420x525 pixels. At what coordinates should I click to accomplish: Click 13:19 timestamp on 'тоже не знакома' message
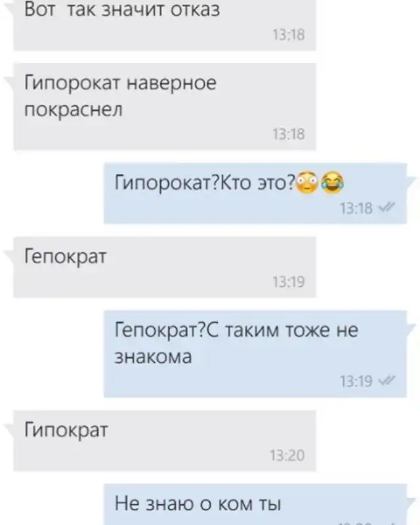[356, 381]
